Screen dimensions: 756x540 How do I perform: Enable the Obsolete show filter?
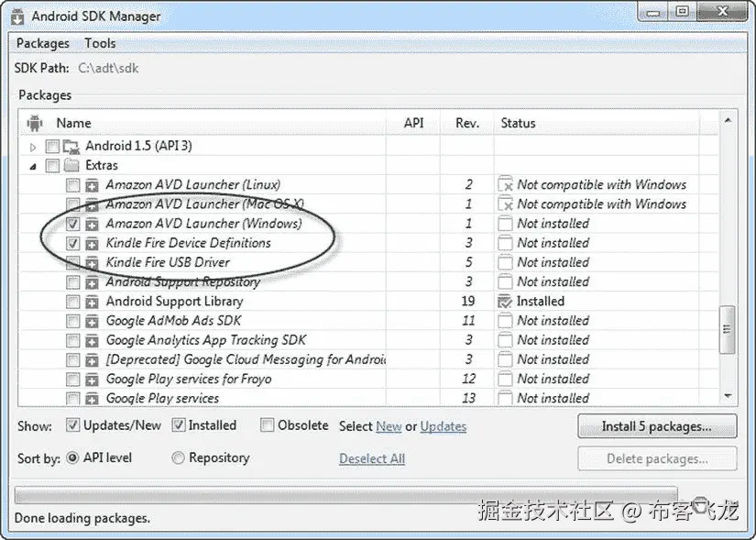click(x=267, y=425)
